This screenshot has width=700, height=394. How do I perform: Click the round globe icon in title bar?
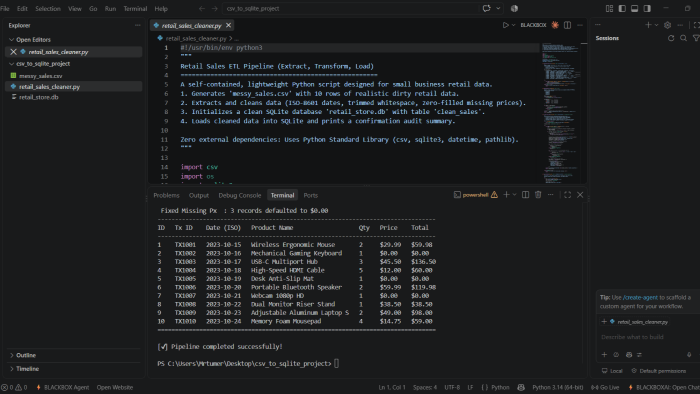(514, 8)
